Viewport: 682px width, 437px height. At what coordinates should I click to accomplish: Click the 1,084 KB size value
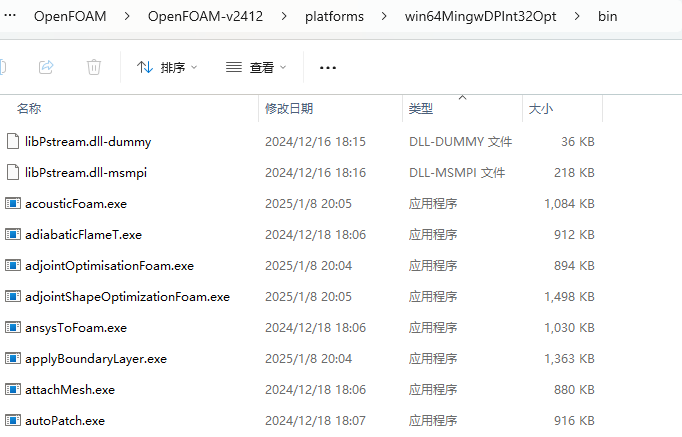(569, 203)
